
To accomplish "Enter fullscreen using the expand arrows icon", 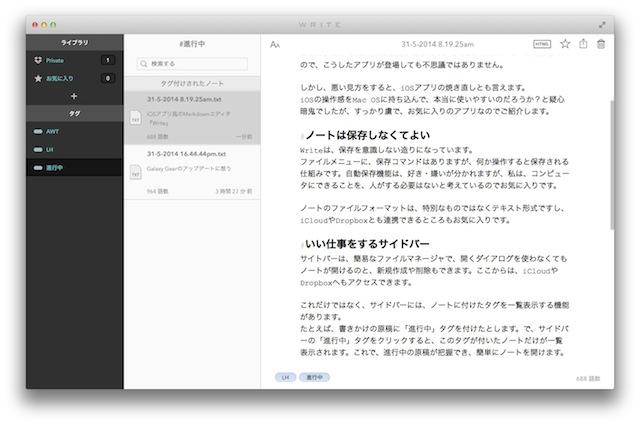I will pyautogui.click(x=602, y=23).
